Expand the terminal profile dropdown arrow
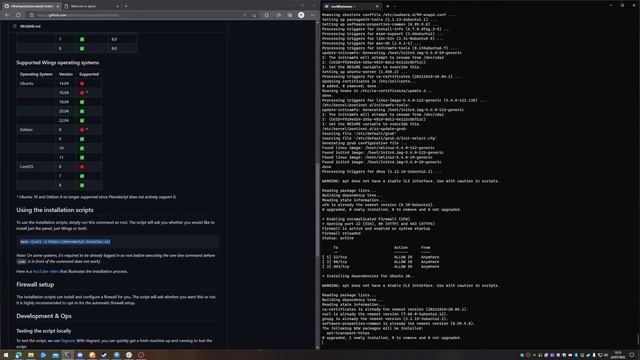The image size is (640, 360). [x=395, y=6]
